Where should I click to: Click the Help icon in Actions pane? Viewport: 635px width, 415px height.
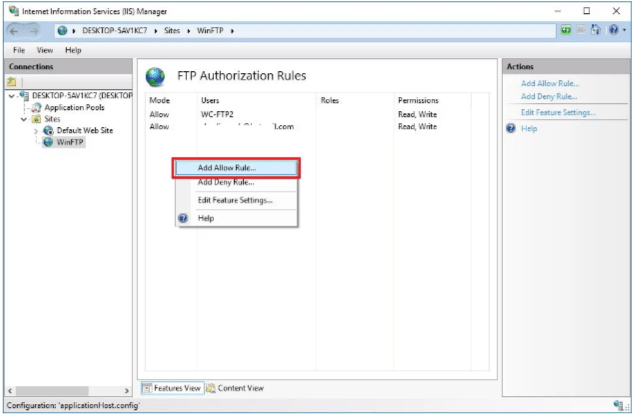(x=511, y=128)
